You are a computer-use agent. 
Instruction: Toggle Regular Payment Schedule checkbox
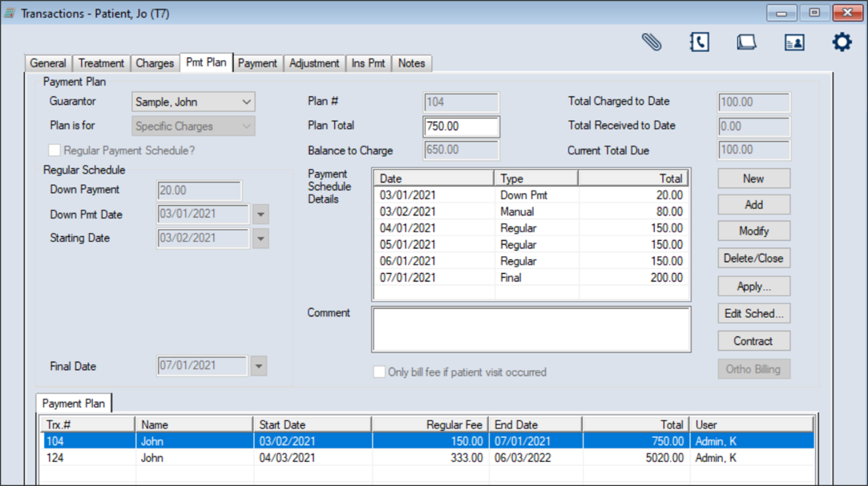point(55,151)
